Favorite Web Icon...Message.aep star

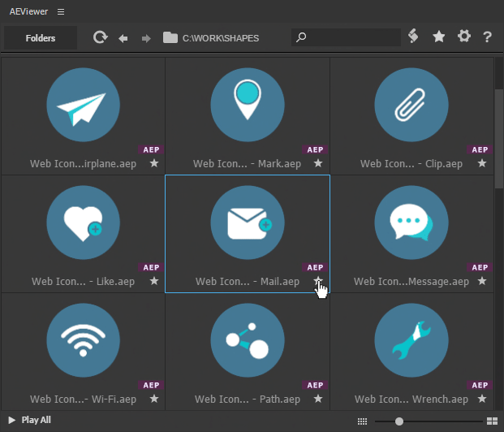tap(482, 281)
